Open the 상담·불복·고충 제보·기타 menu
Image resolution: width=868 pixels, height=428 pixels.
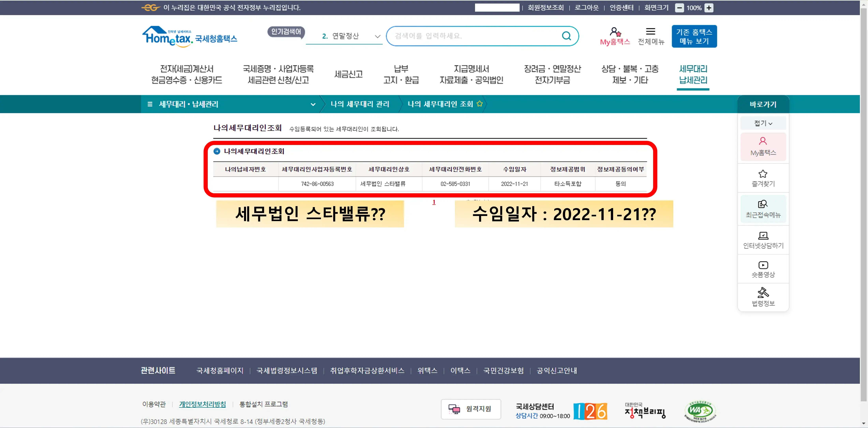[x=630, y=74]
